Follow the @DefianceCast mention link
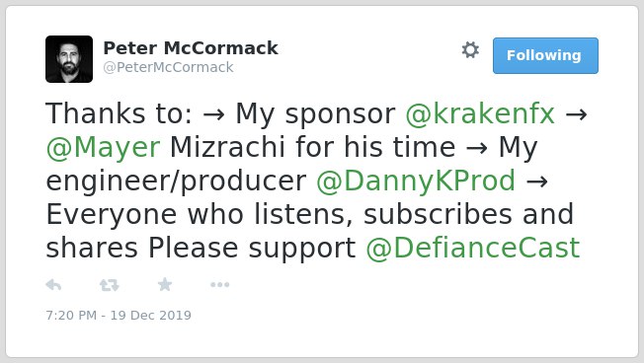This screenshot has height=363, width=644. (473, 249)
